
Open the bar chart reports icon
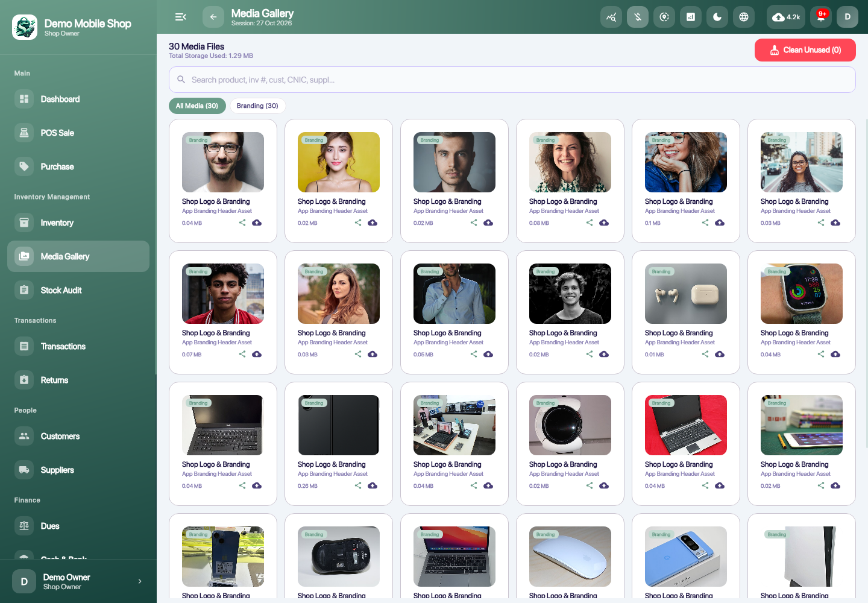tap(691, 17)
